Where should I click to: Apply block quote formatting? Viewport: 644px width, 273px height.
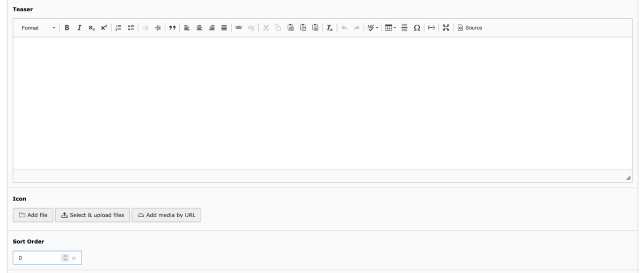pos(172,28)
